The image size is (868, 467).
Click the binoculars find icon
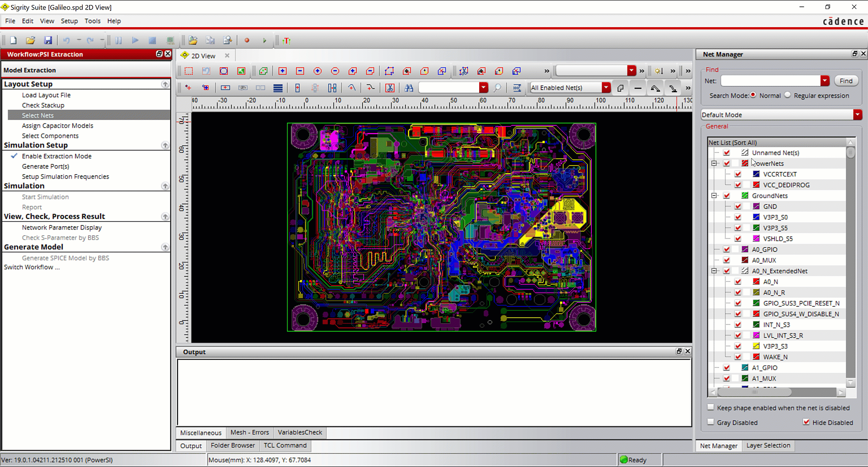[409, 88]
